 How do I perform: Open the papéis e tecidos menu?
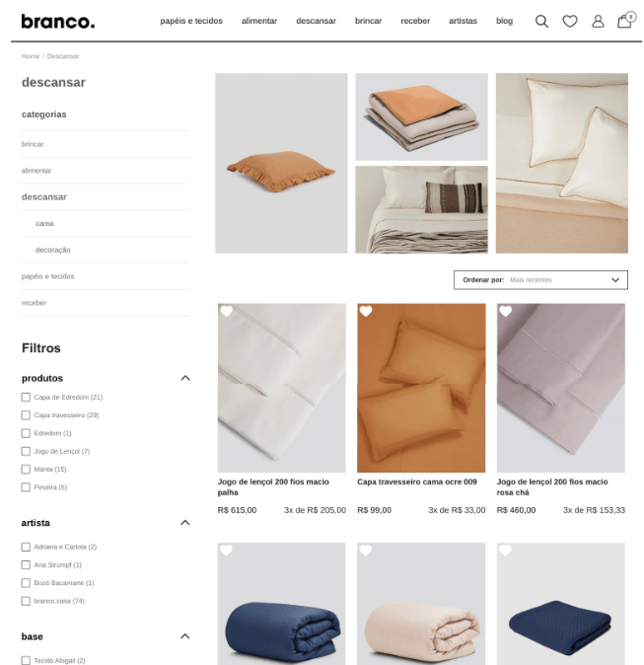[191, 21]
